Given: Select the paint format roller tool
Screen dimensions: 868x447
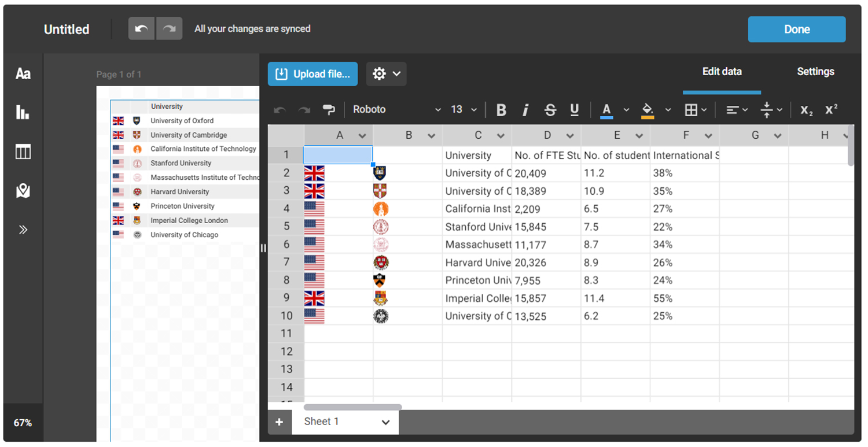Looking at the screenshot, I should pos(329,110).
